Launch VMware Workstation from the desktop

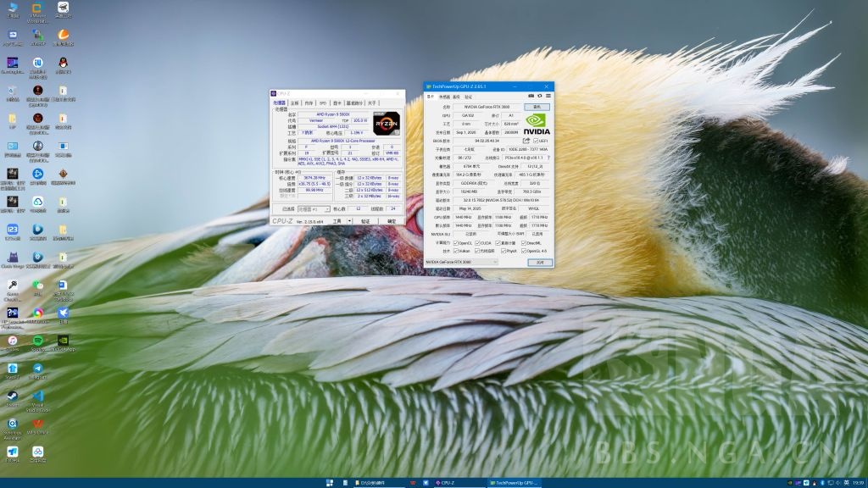point(35,8)
